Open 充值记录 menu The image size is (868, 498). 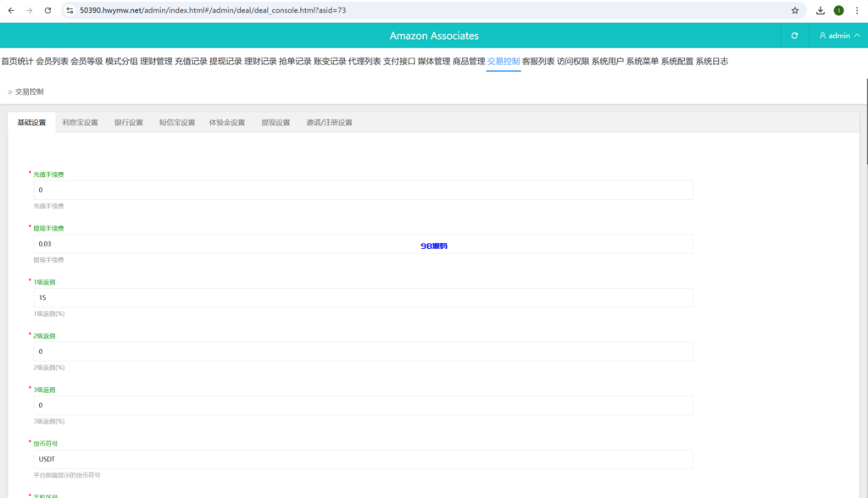point(191,62)
